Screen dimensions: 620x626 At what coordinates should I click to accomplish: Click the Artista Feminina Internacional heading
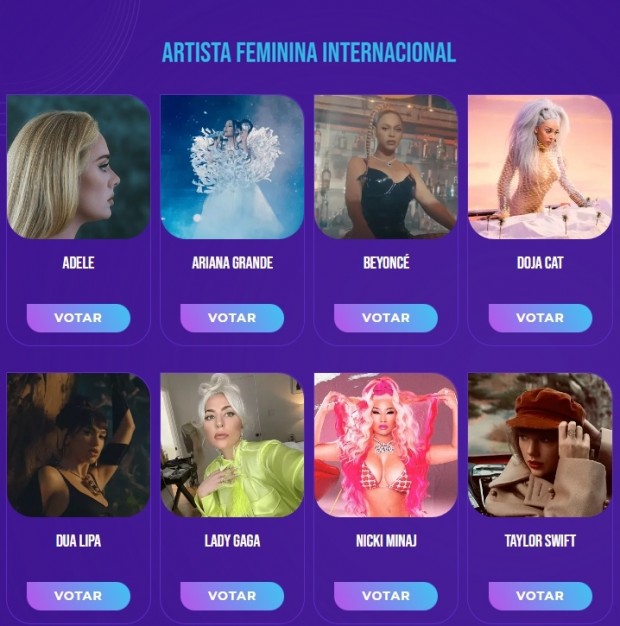point(309,52)
